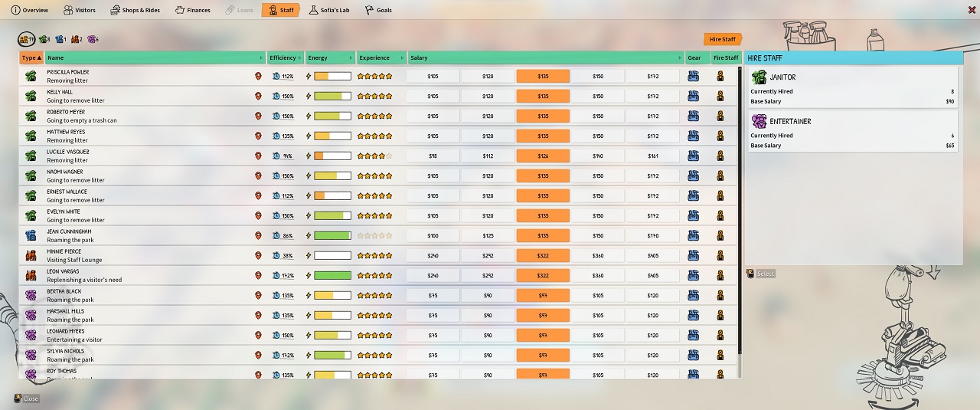Click Evelyn White's energy bar
The height and width of the screenshot is (410, 980).
pos(332,215)
